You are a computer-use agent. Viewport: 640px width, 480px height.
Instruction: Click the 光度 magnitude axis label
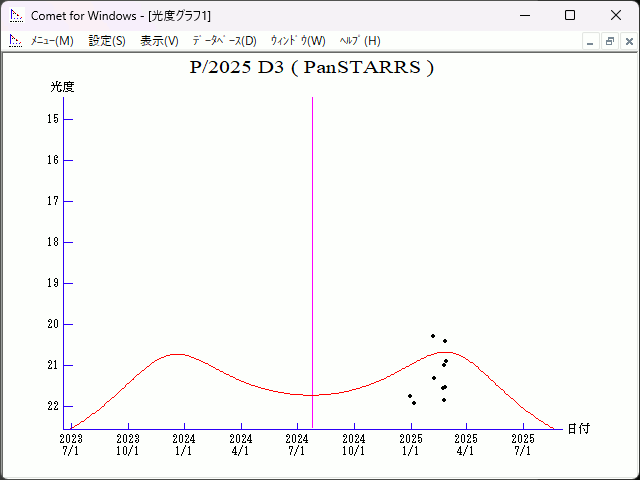(x=63, y=87)
